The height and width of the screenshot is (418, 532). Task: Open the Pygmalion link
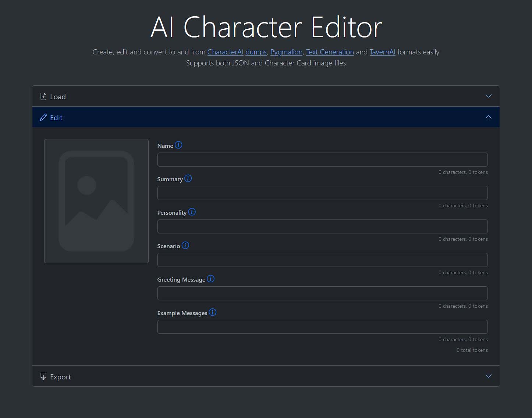286,52
